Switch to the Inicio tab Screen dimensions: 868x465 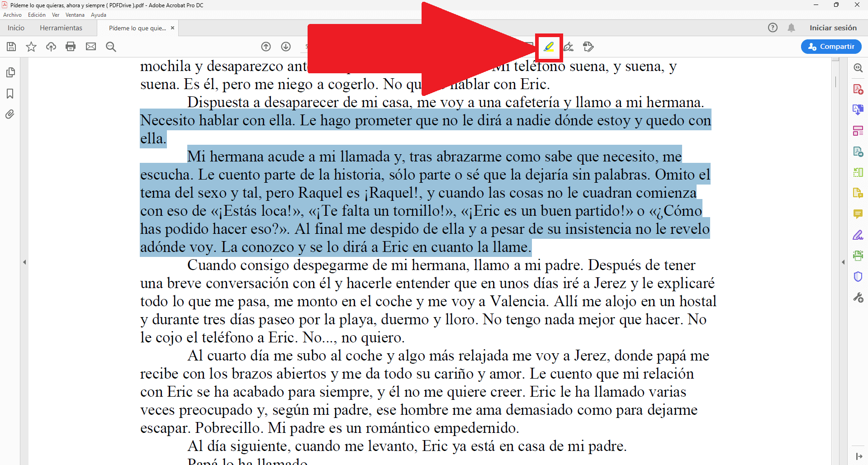(16, 28)
